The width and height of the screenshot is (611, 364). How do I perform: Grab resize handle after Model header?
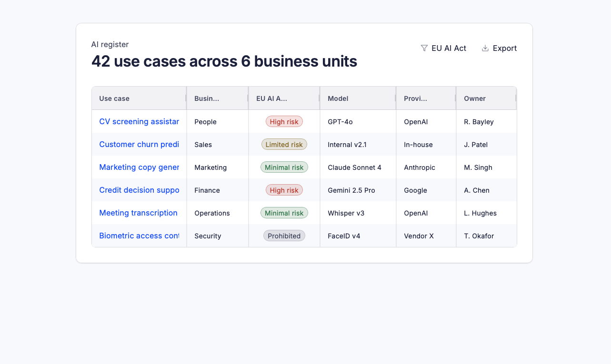tap(396, 98)
